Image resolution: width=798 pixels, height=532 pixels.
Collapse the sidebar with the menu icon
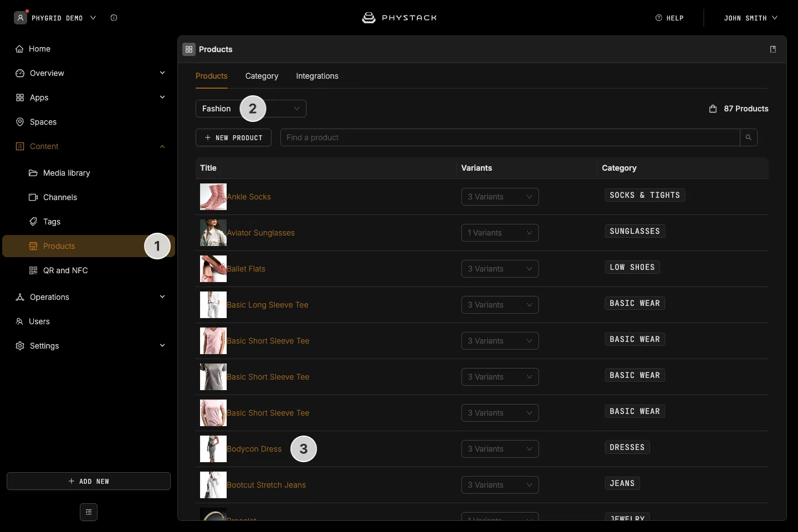pos(89,512)
